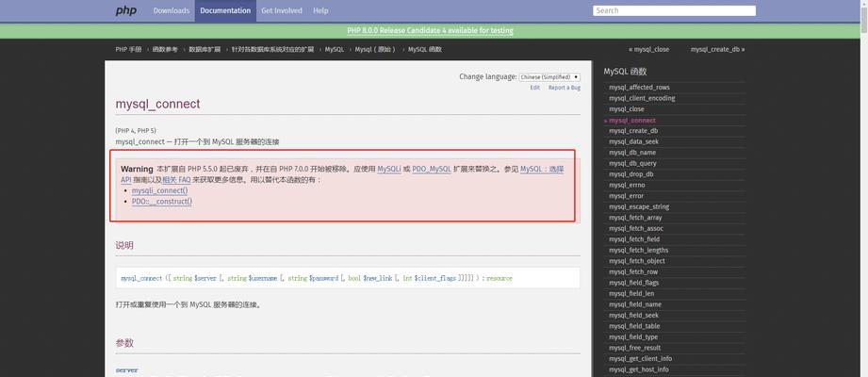Open 相关 FAQ link

tap(176, 180)
